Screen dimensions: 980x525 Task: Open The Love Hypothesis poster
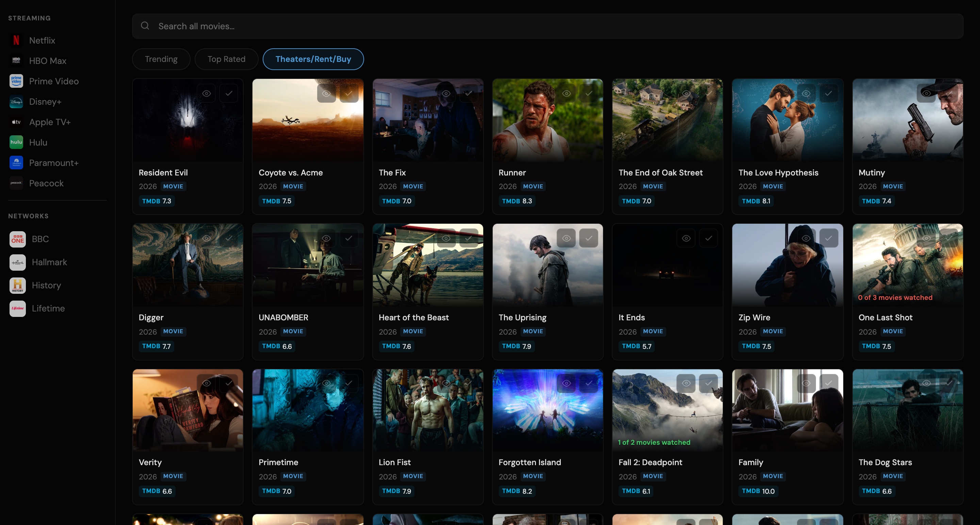(x=787, y=120)
